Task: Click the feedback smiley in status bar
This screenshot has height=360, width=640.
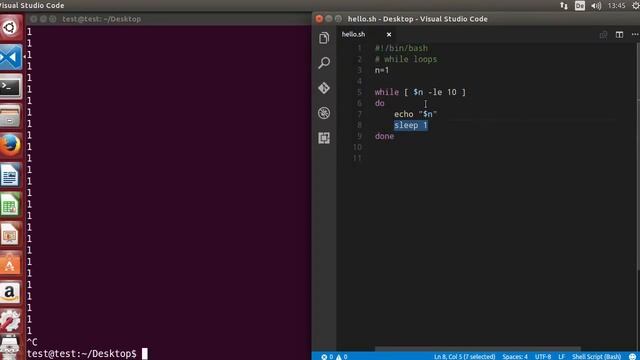Action: click(633, 357)
